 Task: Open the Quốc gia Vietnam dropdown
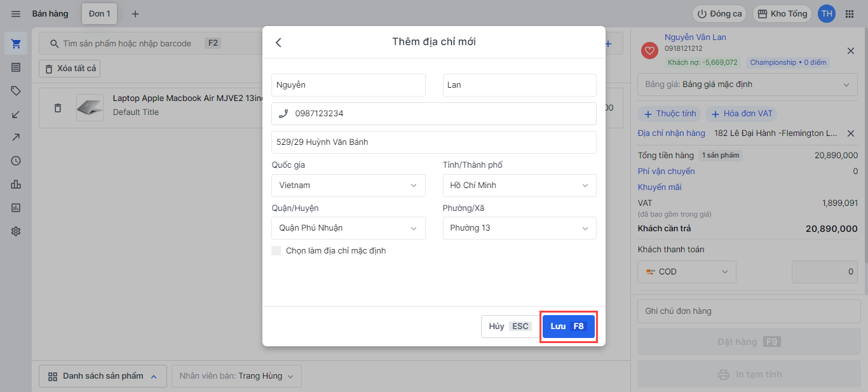[x=348, y=186]
